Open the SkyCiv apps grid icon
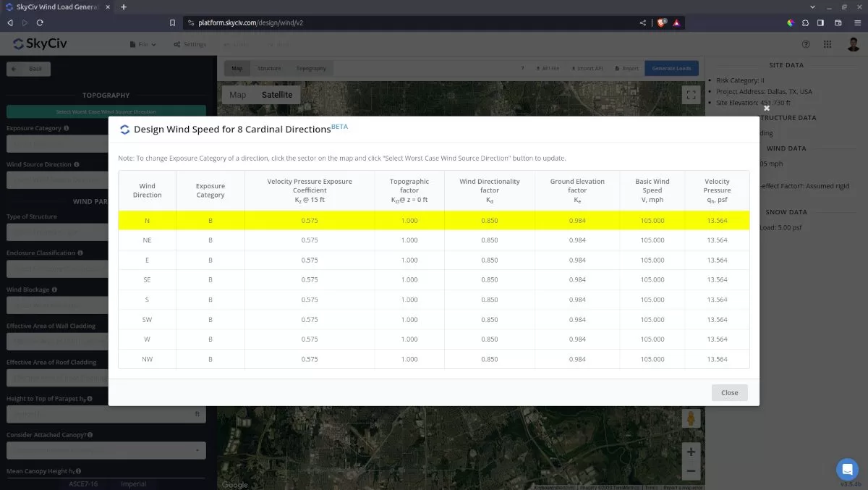The width and height of the screenshot is (868, 490). [827, 44]
